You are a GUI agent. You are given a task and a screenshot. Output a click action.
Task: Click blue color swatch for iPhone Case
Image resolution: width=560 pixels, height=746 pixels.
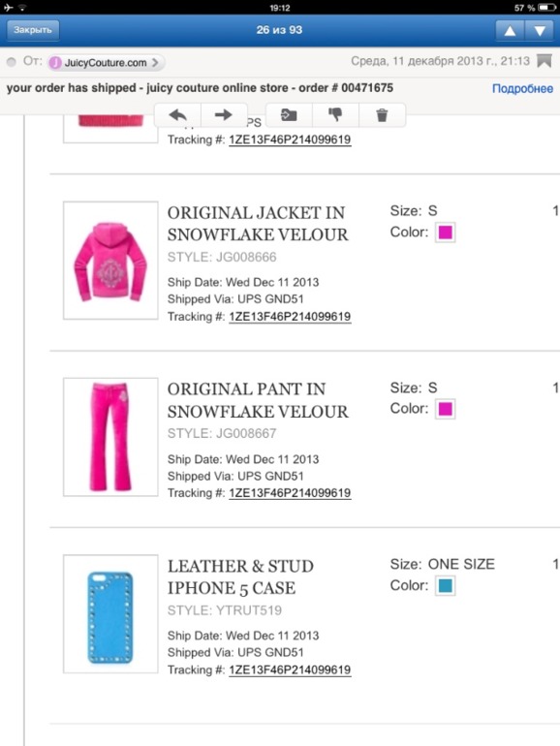(x=446, y=586)
